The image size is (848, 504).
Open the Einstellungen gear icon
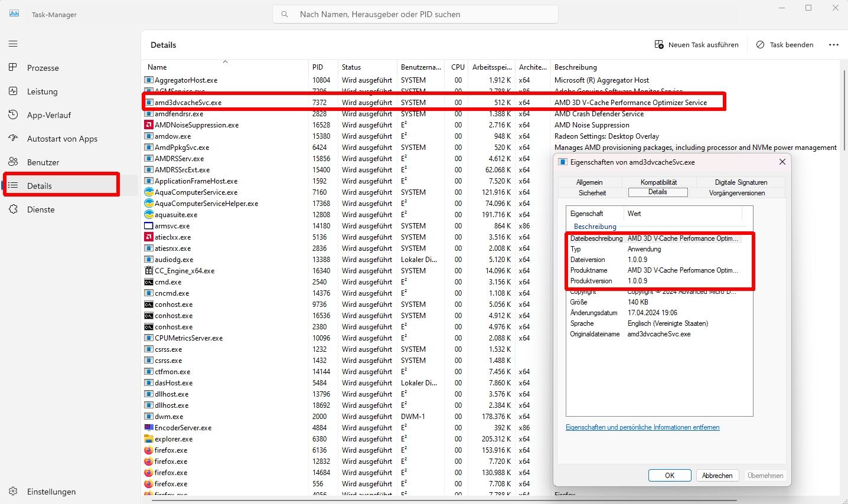click(x=13, y=491)
